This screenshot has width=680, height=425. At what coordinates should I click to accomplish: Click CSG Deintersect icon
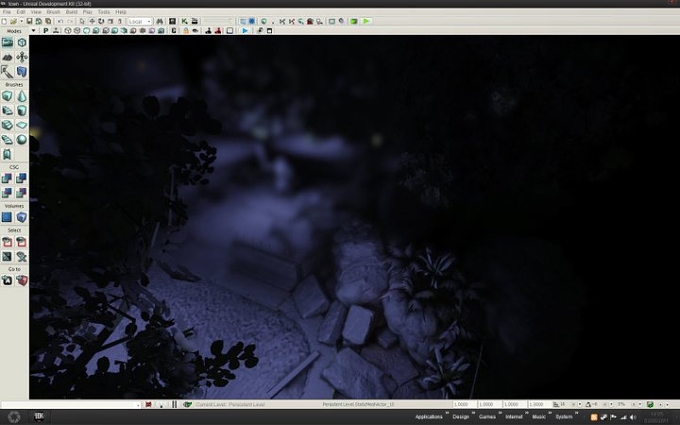tap(22, 193)
